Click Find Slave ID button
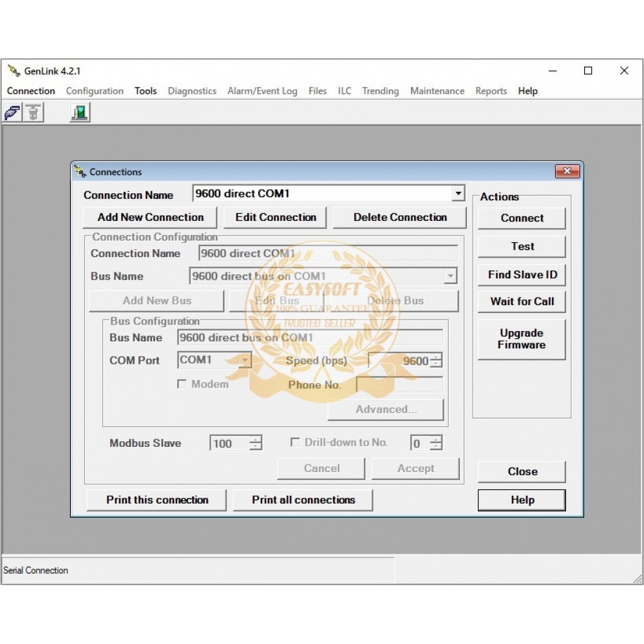Screen dimensions: 644x644 pos(522,275)
